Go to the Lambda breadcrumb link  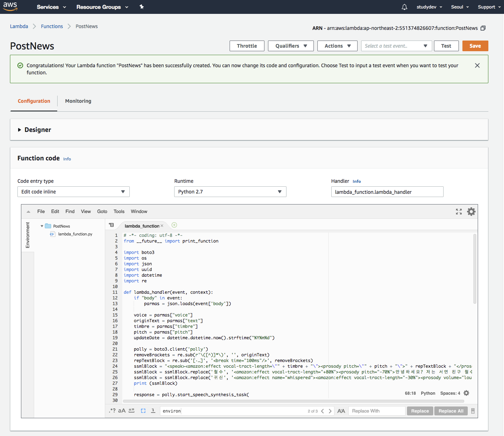[19, 26]
